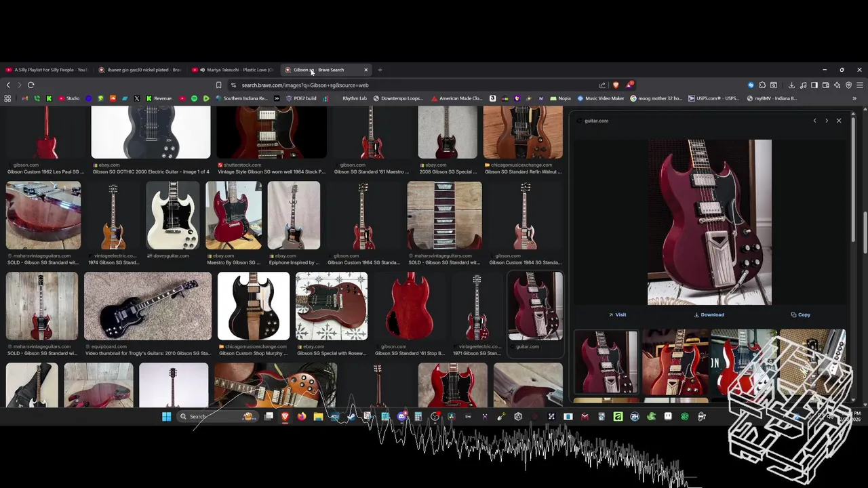Open the extensions puzzle icon
The height and width of the screenshot is (488, 868).
pyautogui.click(x=762, y=85)
